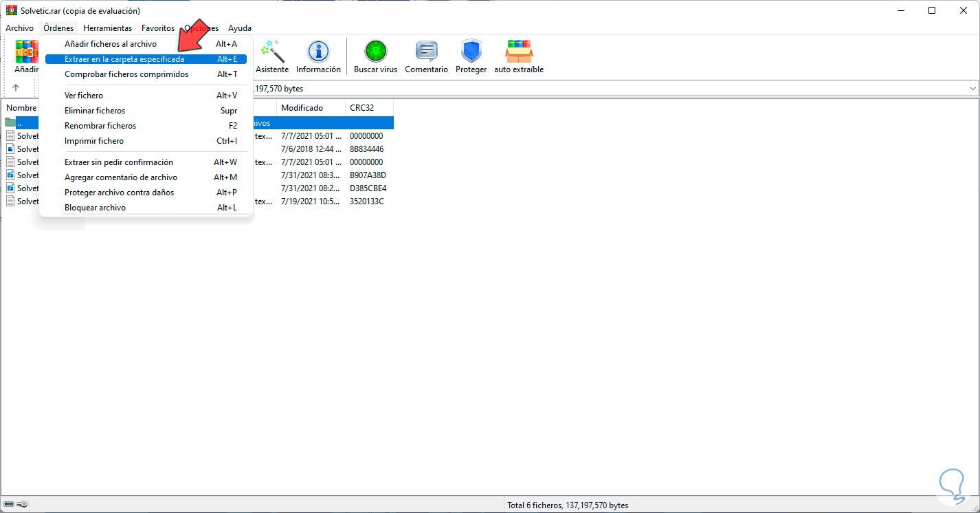Click the date '7/31/2021 08:3...'
The image size is (980, 513).
[310, 175]
